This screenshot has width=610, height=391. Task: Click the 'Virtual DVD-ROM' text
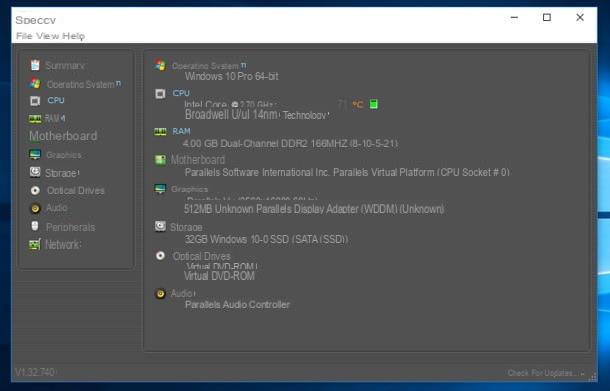pos(219,276)
